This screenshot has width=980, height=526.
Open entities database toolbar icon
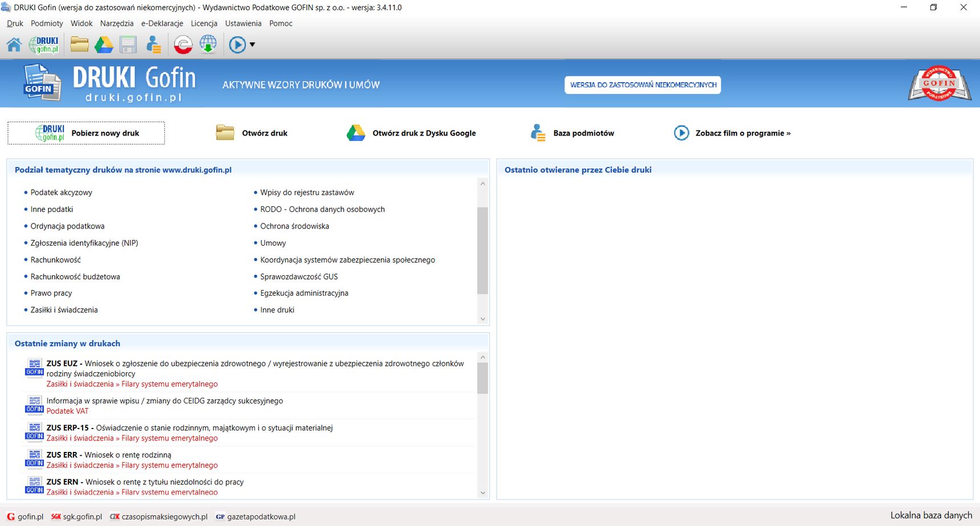153,44
